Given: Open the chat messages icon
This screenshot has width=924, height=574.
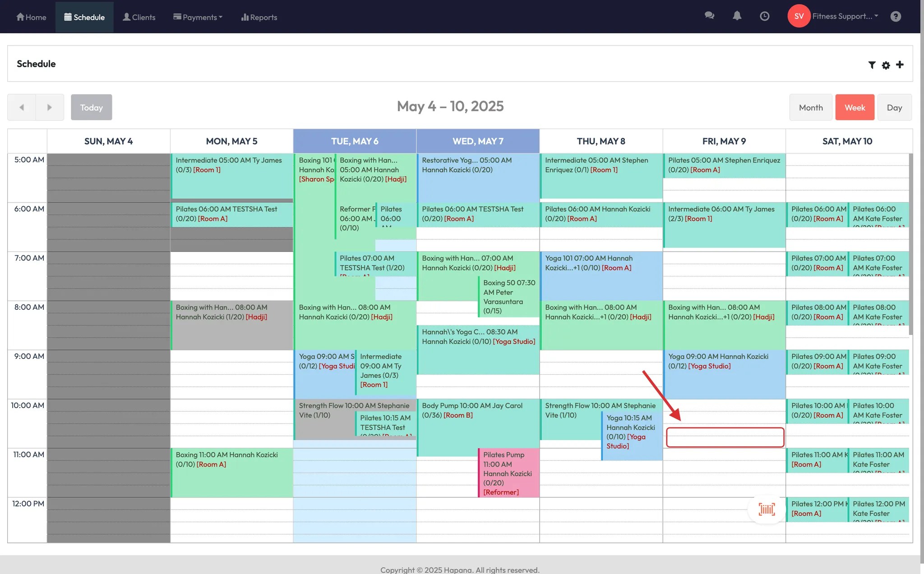Looking at the screenshot, I should [709, 16].
